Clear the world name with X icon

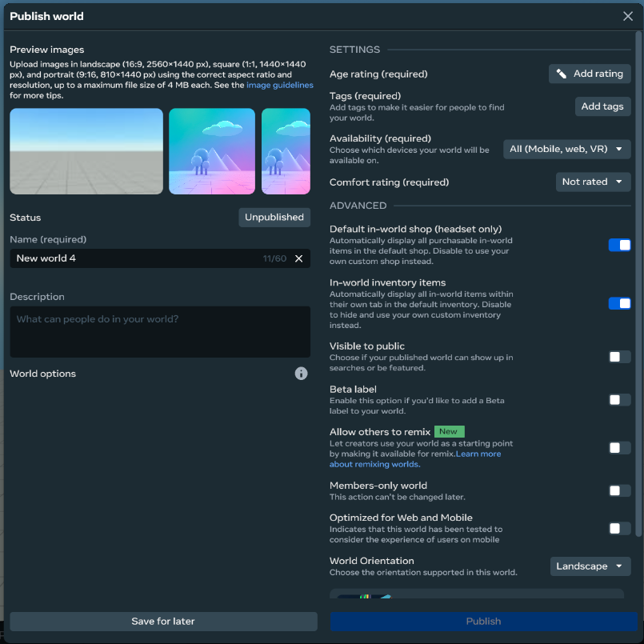[x=298, y=258]
